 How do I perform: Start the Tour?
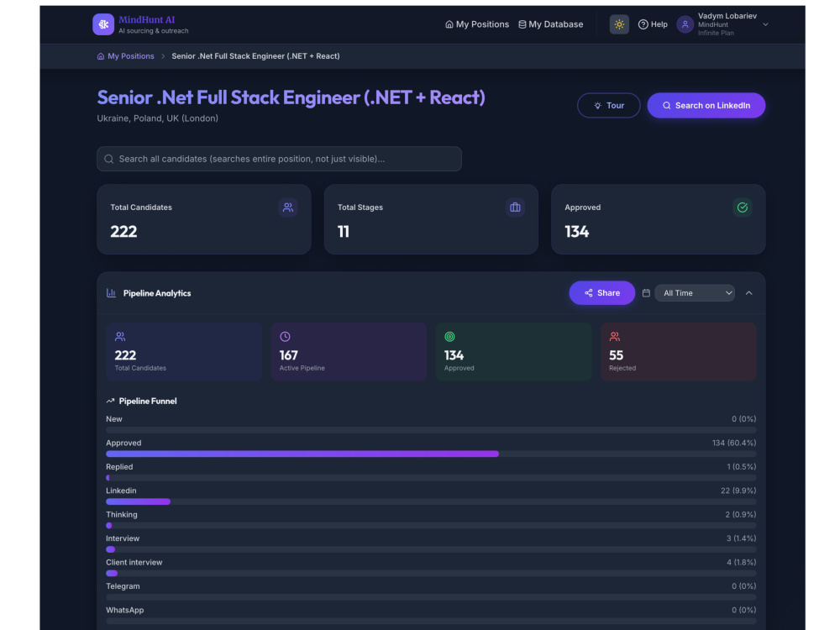tap(608, 106)
